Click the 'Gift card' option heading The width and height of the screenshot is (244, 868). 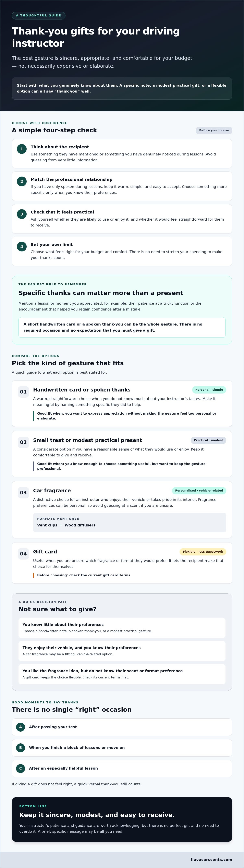click(x=45, y=552)
